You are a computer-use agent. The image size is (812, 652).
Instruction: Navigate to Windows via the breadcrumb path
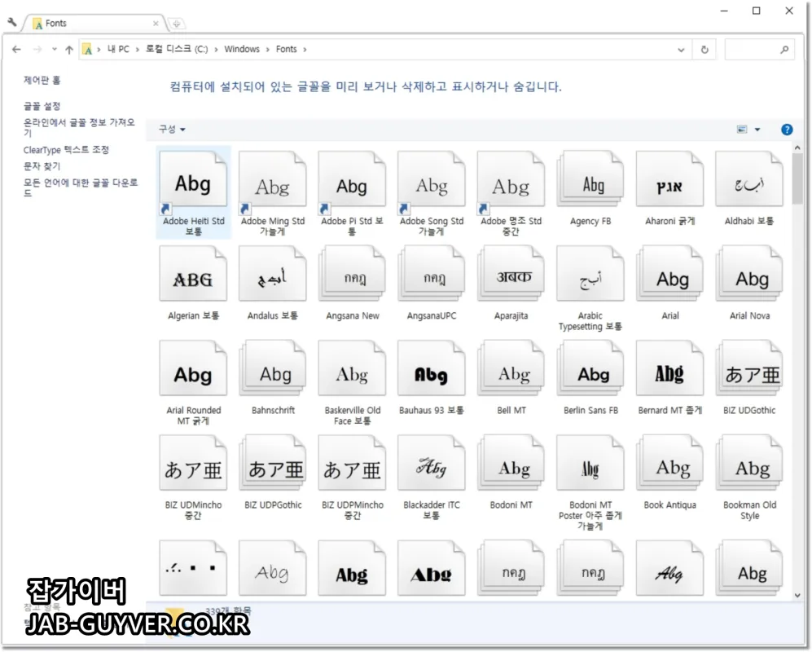[x=242, y=49]
